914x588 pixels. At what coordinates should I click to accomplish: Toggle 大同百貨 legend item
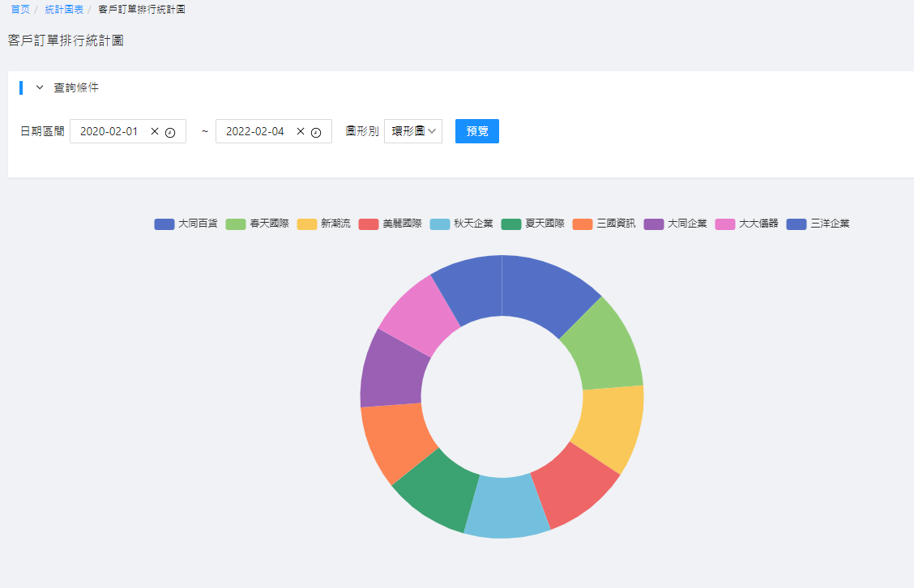point(186,224)
